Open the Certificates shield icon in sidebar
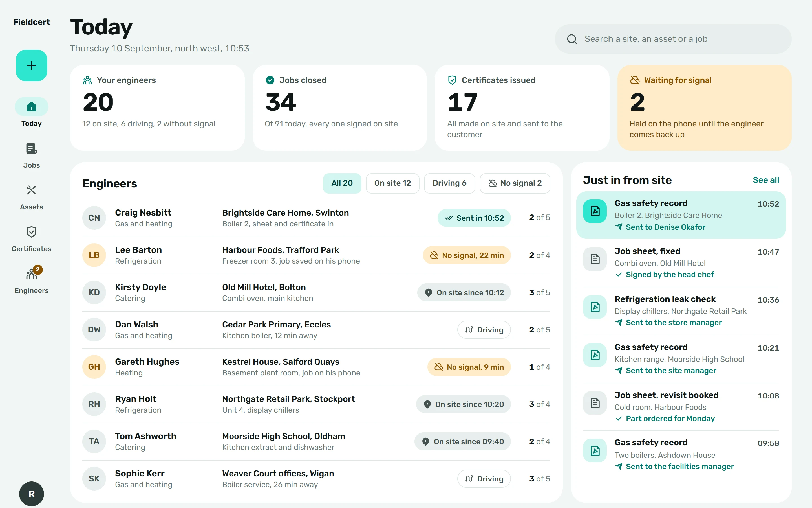The height and width of the screenshot is (508, 812). (32, 232)
